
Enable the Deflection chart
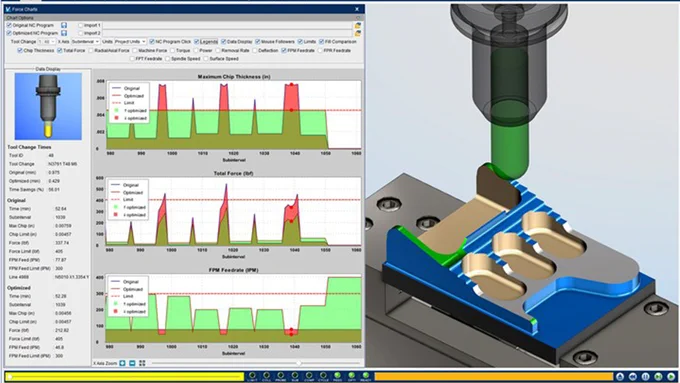255,51
